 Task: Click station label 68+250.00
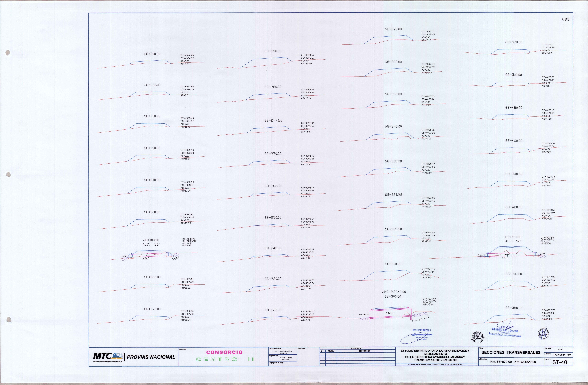[273, 218]
